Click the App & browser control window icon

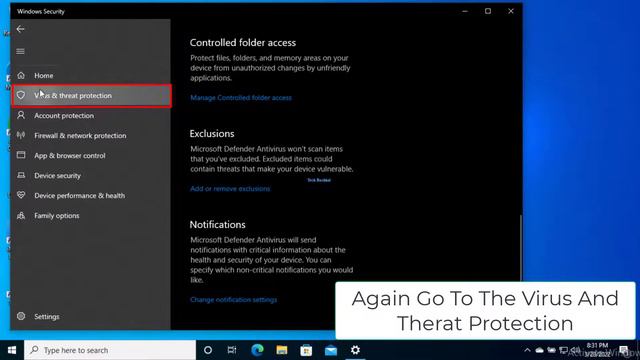pyautogui.click(x=21, y=155)
